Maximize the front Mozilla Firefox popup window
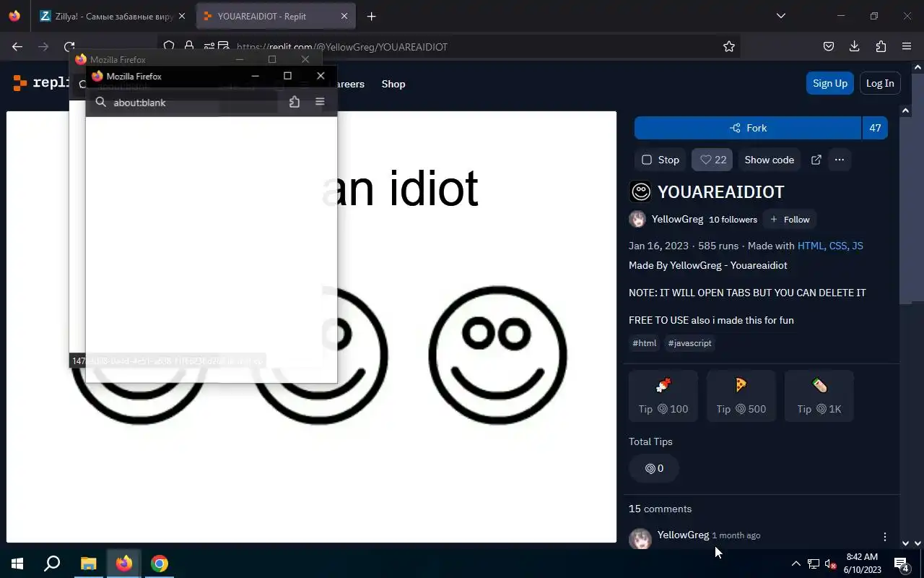The height and width of the screenshot is (578, 924). click(287, 76)
